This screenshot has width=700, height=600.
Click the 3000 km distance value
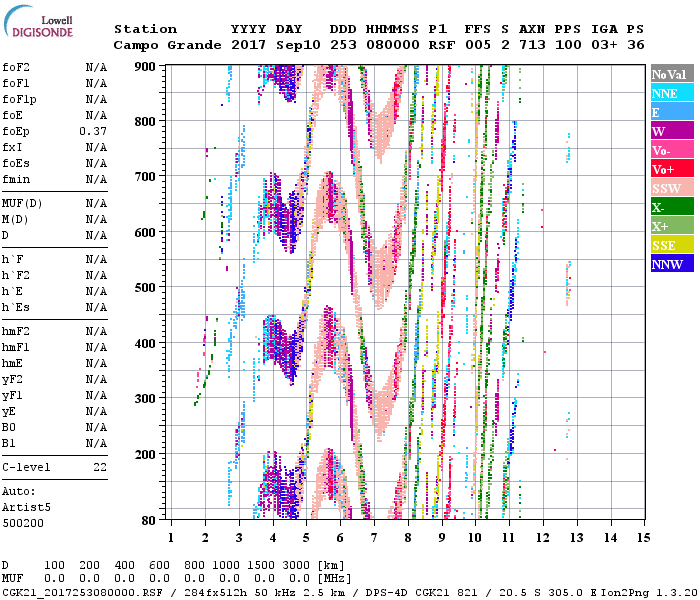point(296,566)
